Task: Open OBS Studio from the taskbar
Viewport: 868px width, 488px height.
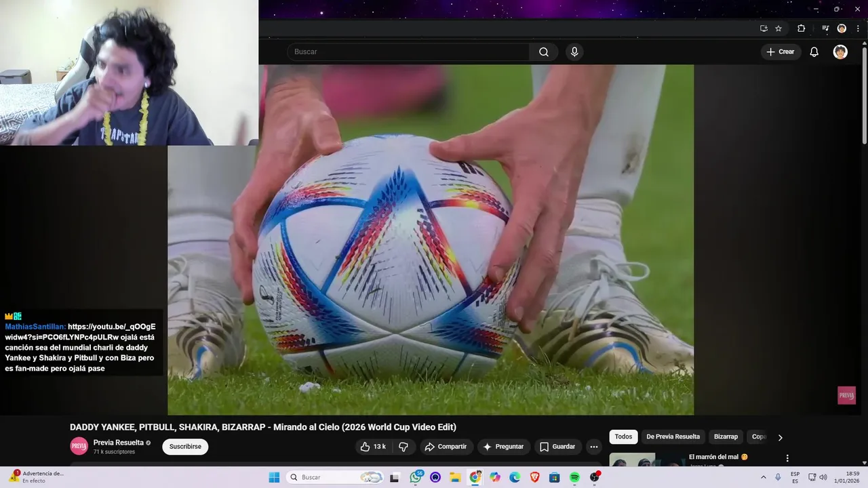Action: tap(595, 477)
